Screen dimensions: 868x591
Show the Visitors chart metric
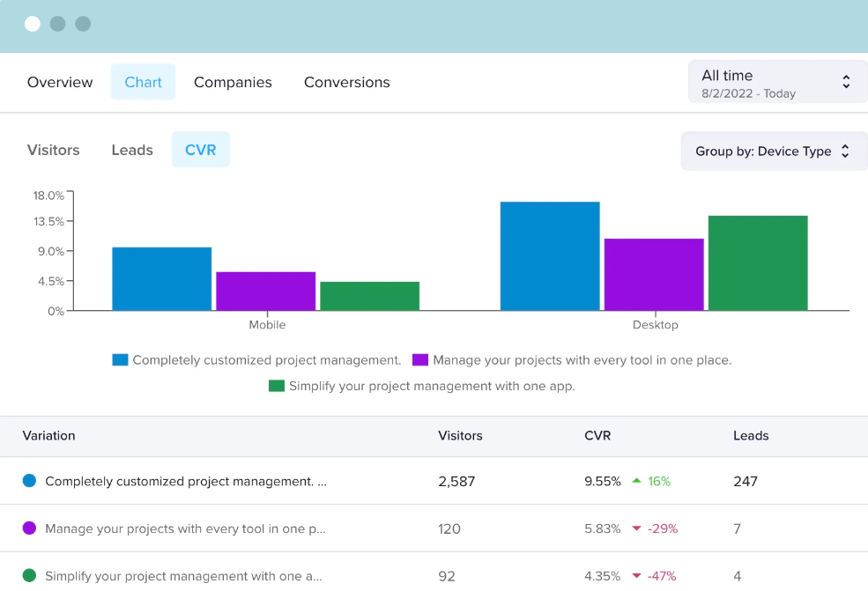point(54,150)
